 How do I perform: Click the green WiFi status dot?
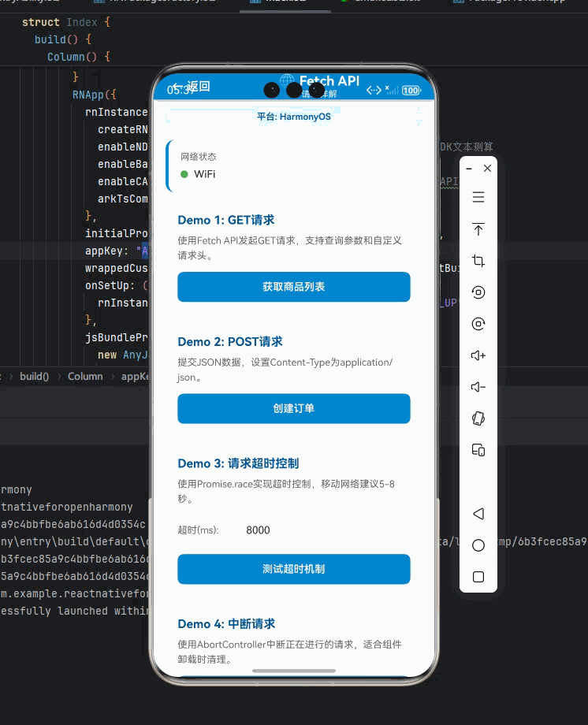184,174
